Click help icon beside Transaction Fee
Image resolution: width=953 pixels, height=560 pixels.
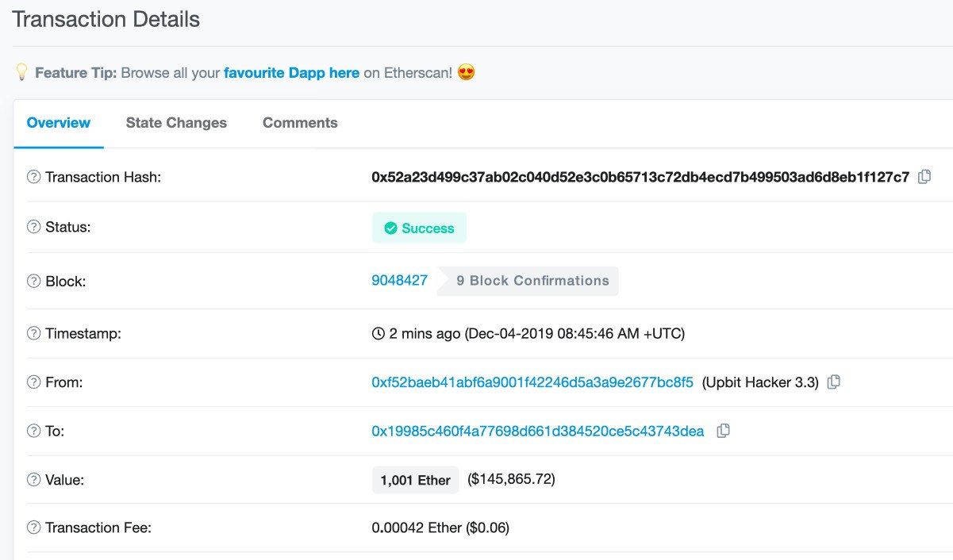33,527
